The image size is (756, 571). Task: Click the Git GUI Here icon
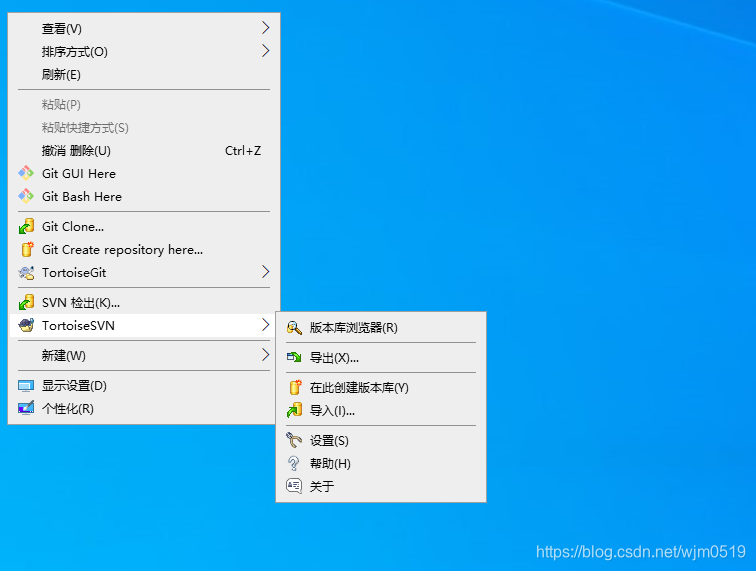tap(26, 173)
